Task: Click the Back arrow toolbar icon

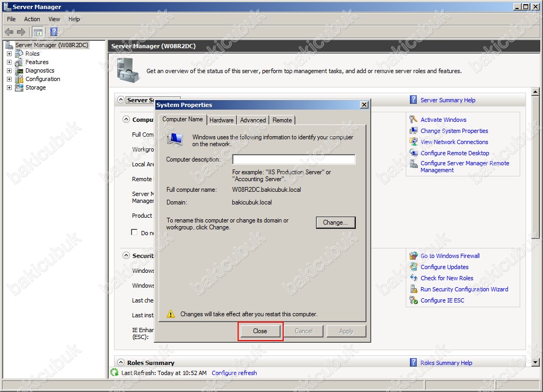Action: coord(9,32)
